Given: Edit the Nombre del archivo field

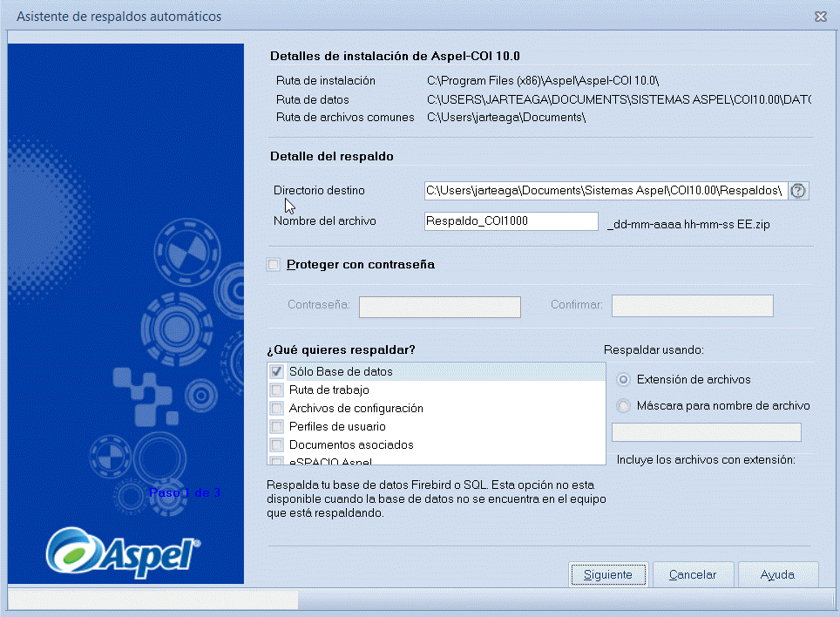Looking at the screenshot, I should tap(510, 221).
